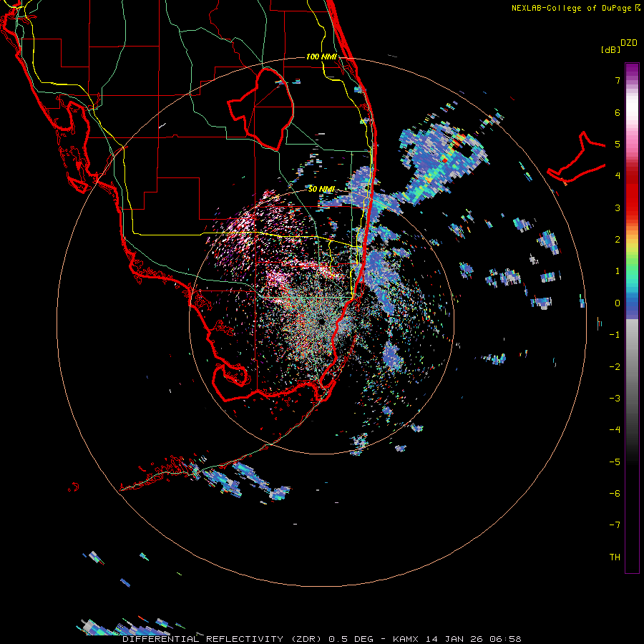The image size is (644, 644).
Task: Click the -3 value on color scale
Action: point(615,399)
